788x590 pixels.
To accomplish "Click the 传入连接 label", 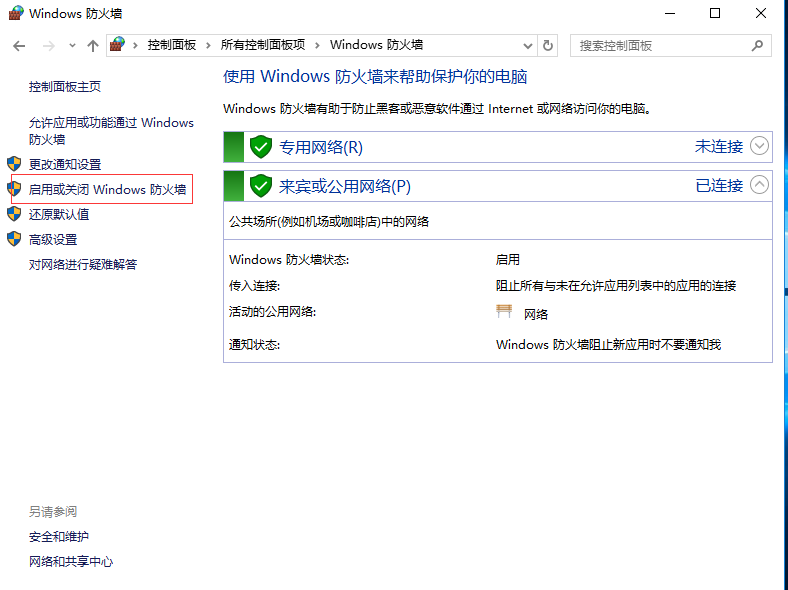I will (x=254, y=286).
